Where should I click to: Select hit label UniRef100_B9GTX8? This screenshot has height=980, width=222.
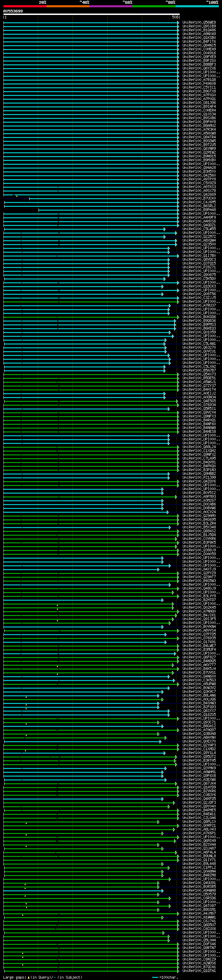tap(199, 91)
